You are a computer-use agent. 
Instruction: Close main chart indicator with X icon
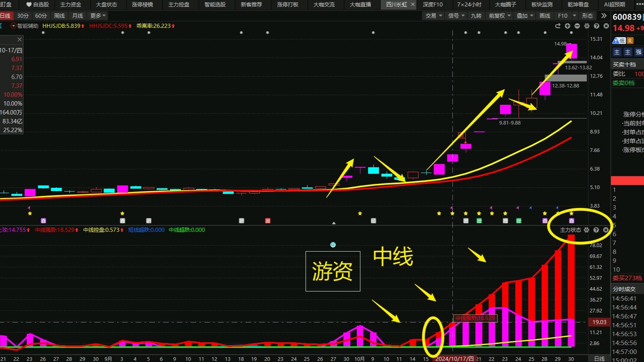(x=606, y=26)
